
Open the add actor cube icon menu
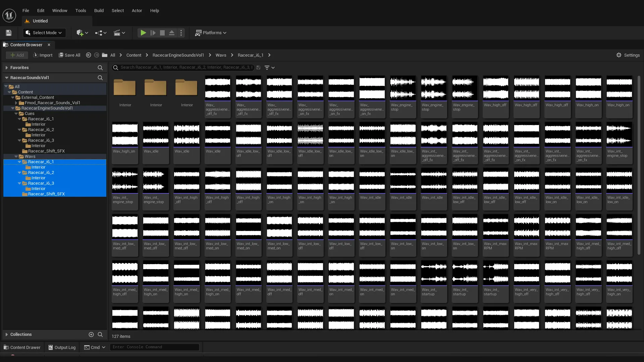point(82,33)
